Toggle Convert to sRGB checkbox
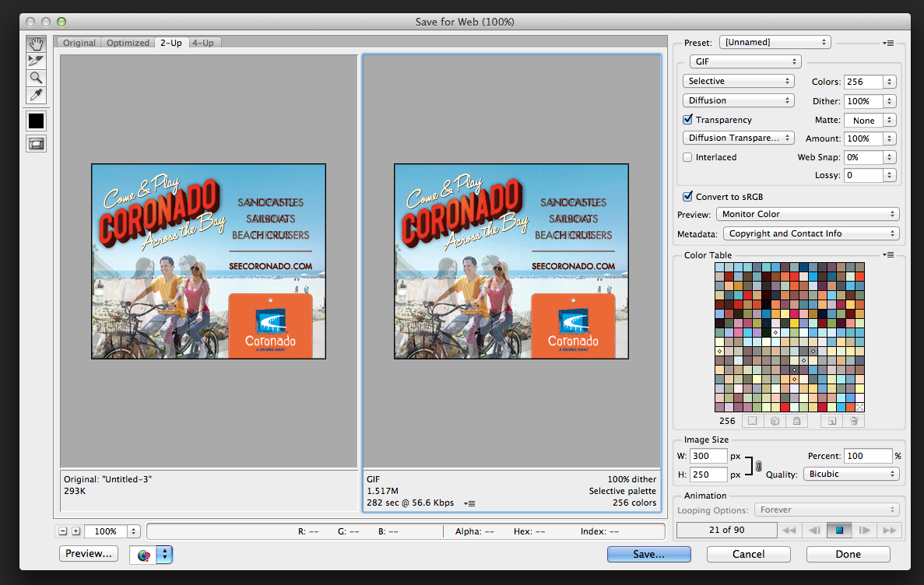924x585 pixels. (x=687, y=197)
